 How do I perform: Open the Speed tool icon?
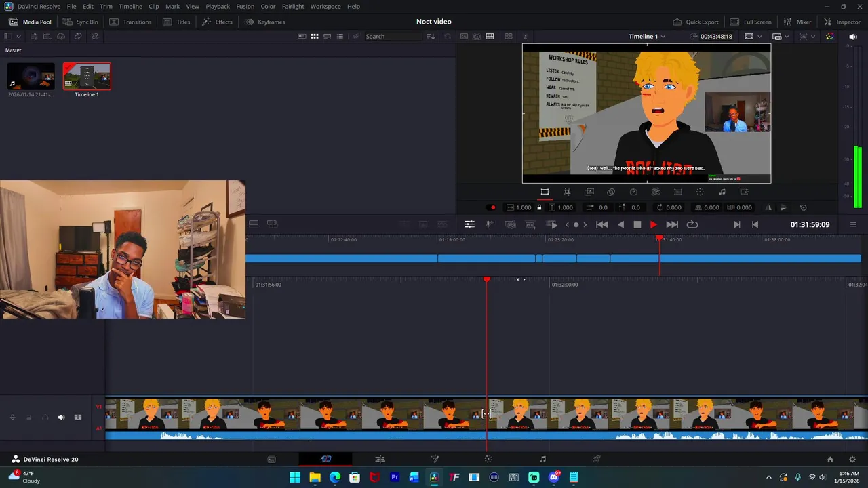pyautogui.click(x=633, y=192)
